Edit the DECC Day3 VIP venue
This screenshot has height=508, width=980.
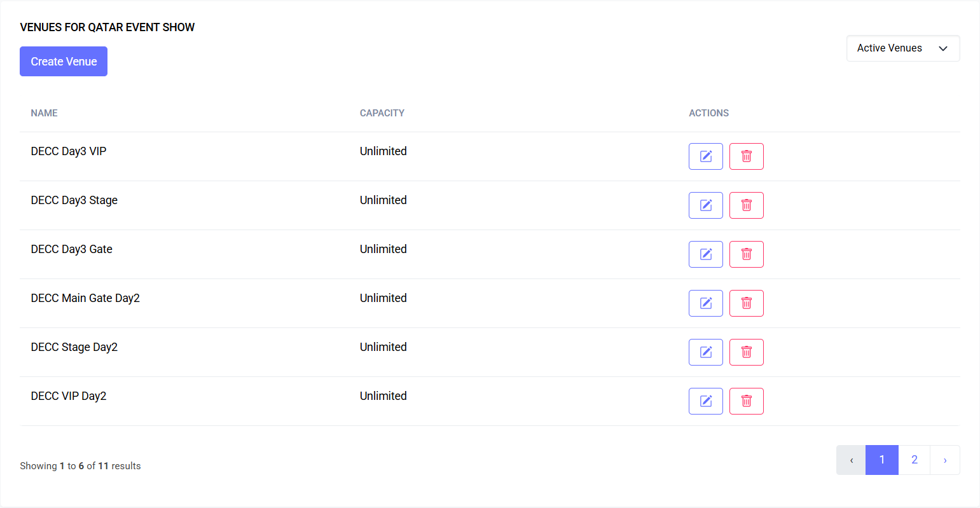(705, 156)
